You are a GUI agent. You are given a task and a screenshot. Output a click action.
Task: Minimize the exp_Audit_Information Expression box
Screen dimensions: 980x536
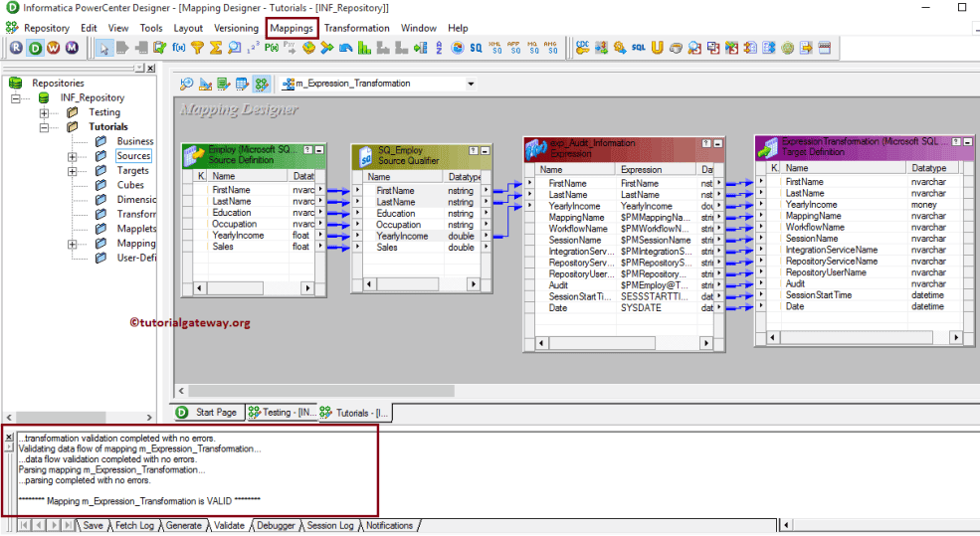point(717,143)
